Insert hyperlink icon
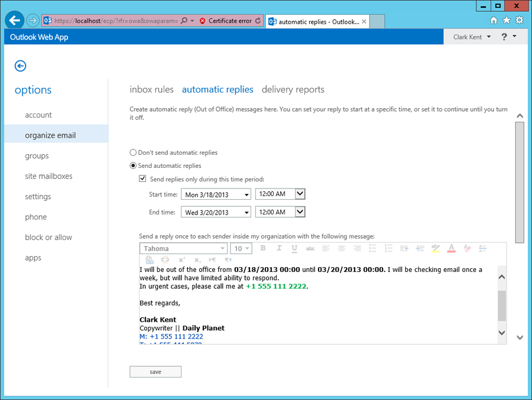The width and height of the screenshot is (532, 400). (x=150, y=260)
